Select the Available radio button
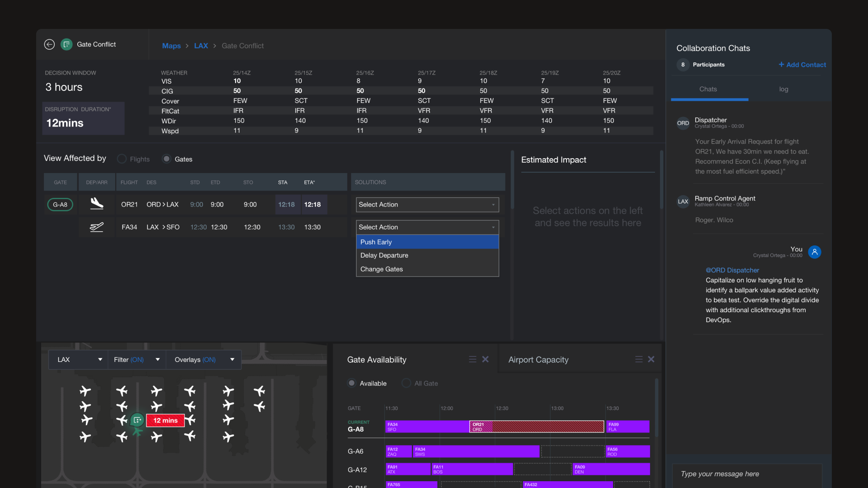This screenshot has height=488, width=868. pyautogui.click(x=352, y=383)
